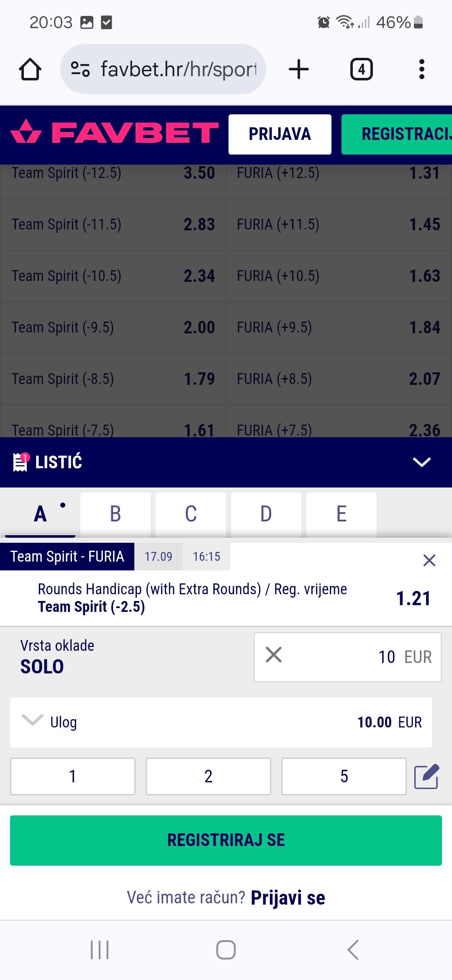Follow the Prijavi se link

tap(288, 897)
